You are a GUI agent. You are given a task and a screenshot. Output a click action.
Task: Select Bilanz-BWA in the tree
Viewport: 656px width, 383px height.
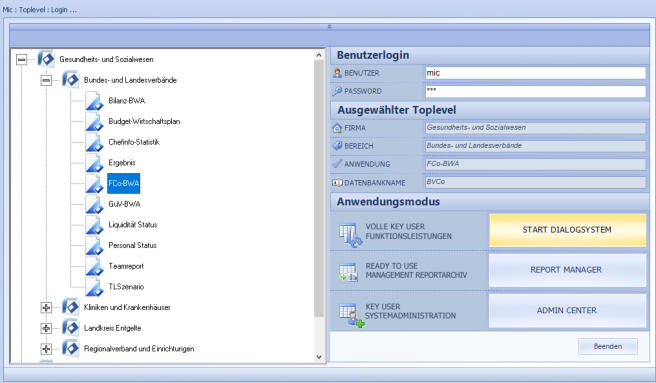pyautogui.click(x=127, y=101)
